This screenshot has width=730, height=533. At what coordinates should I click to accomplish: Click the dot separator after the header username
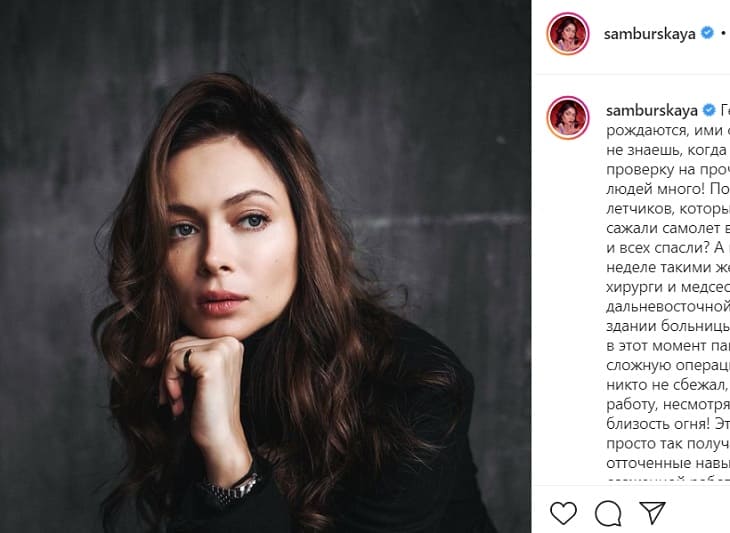[722, 33]
